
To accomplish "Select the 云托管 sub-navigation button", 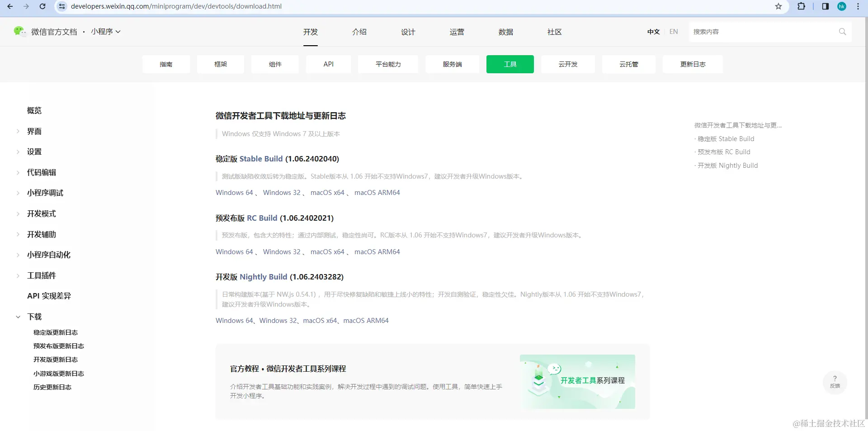I will pos(629,64).
